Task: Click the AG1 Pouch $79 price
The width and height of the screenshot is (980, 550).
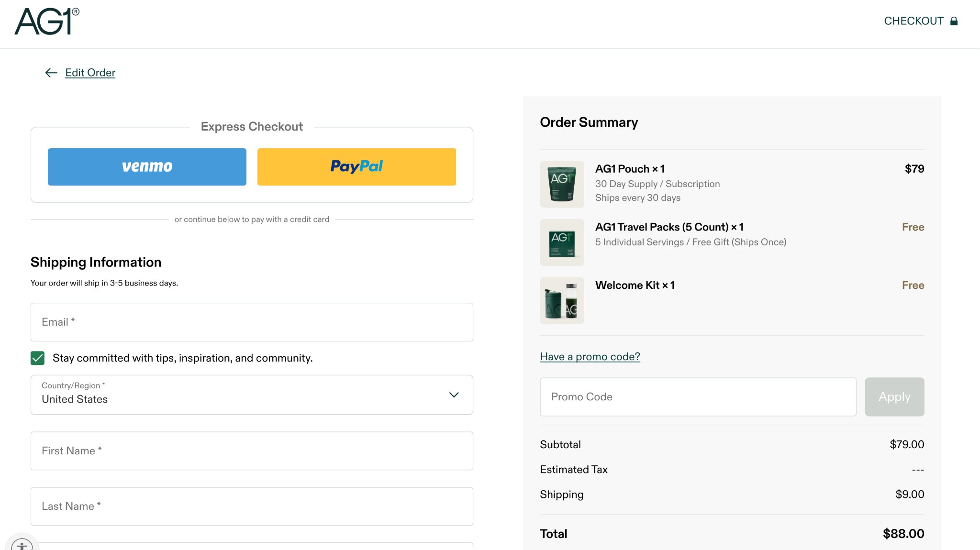Action: [x=914, y=169]
